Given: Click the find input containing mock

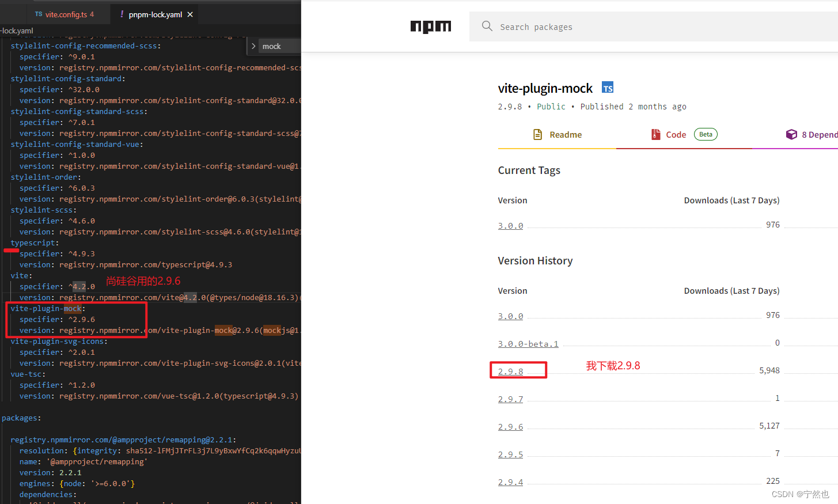Looking at the screenshot, I should (x=279, y=46).
